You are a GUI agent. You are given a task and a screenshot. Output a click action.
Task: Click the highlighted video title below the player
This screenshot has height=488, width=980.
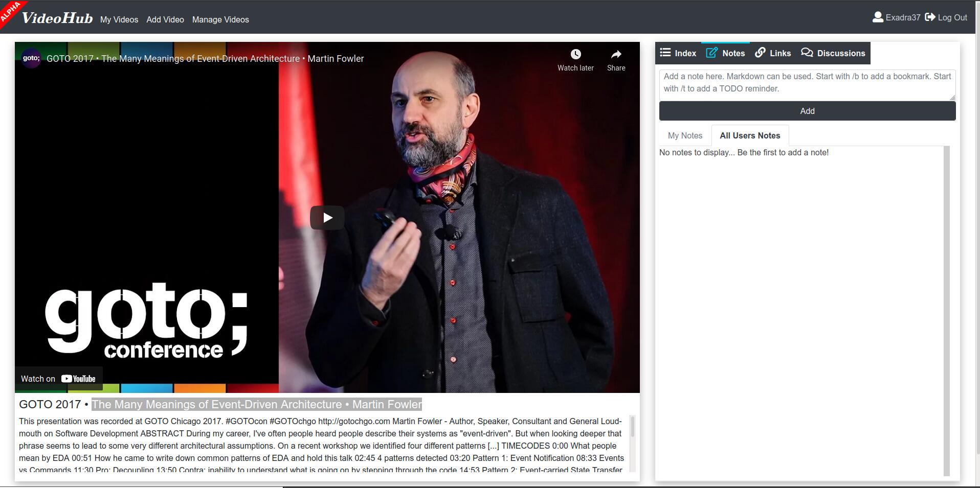pyautogui.click(x=257, y=404)
